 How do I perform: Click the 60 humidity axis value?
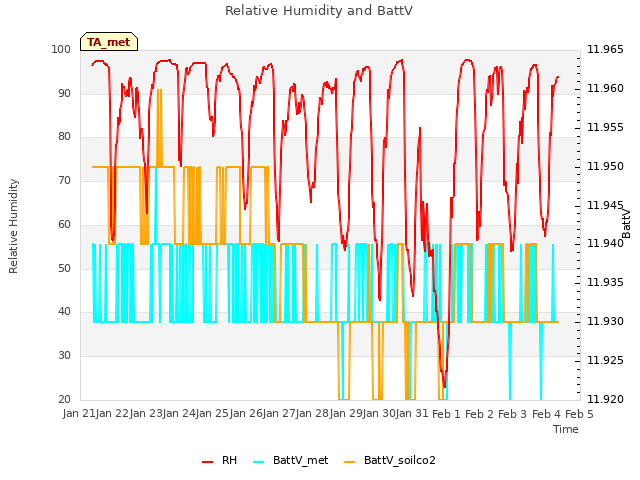64,224
